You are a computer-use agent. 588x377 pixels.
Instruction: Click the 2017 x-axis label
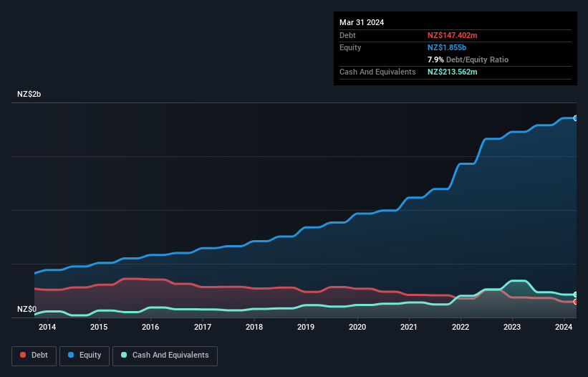(203, 327)
